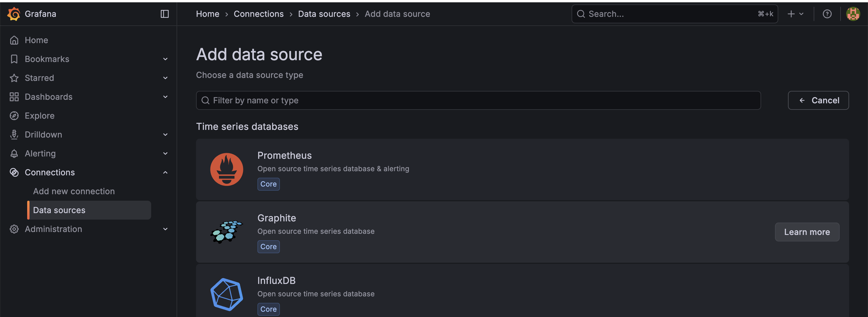Click the Connections breadcrumb link
Screen dimensions: 868x317
[x=258, y=14]
